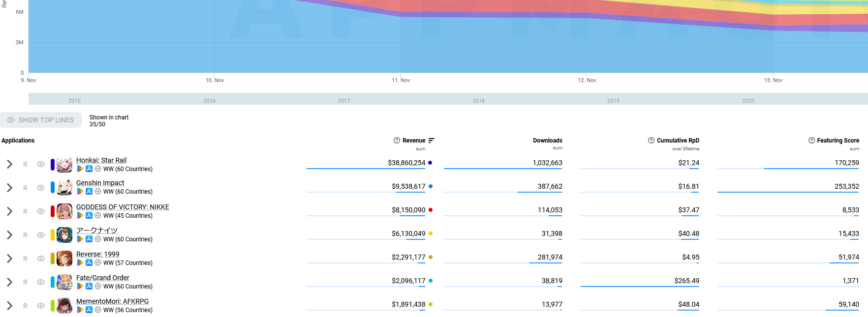The image size is (868, 317).
Task: Click the yellow color swatch for アークナイツ
Action: (x=53, y=235)
